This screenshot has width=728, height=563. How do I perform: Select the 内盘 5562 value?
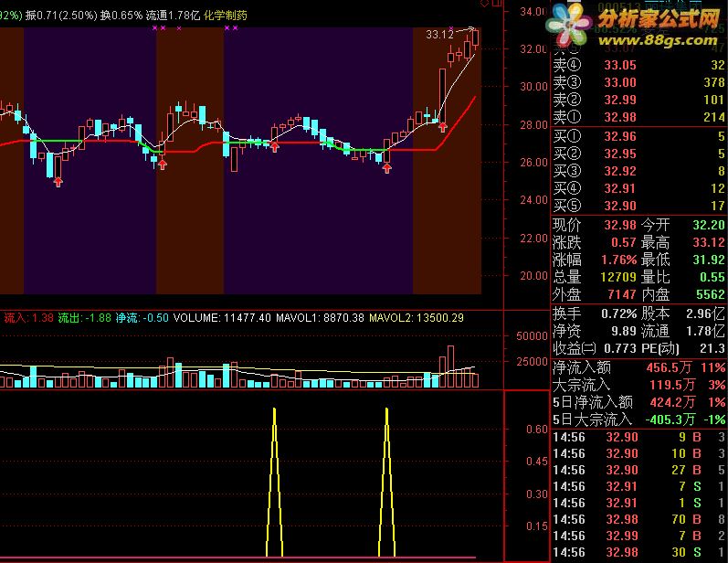683,294
